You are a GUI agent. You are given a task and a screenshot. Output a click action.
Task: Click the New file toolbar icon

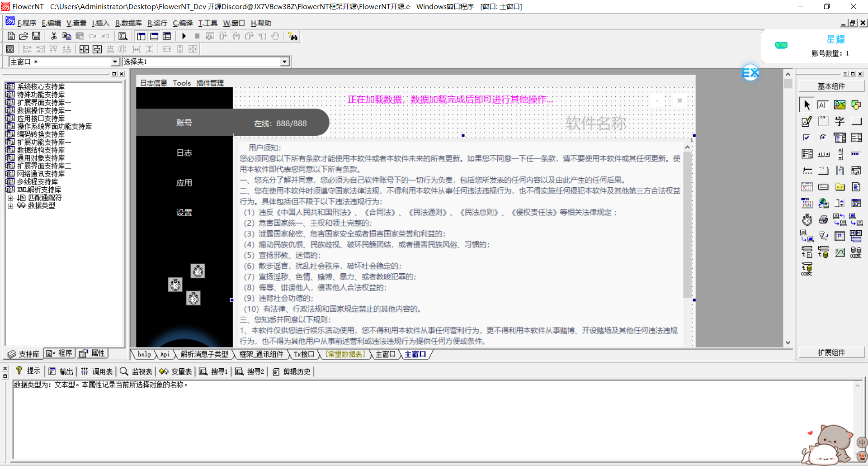11,36
